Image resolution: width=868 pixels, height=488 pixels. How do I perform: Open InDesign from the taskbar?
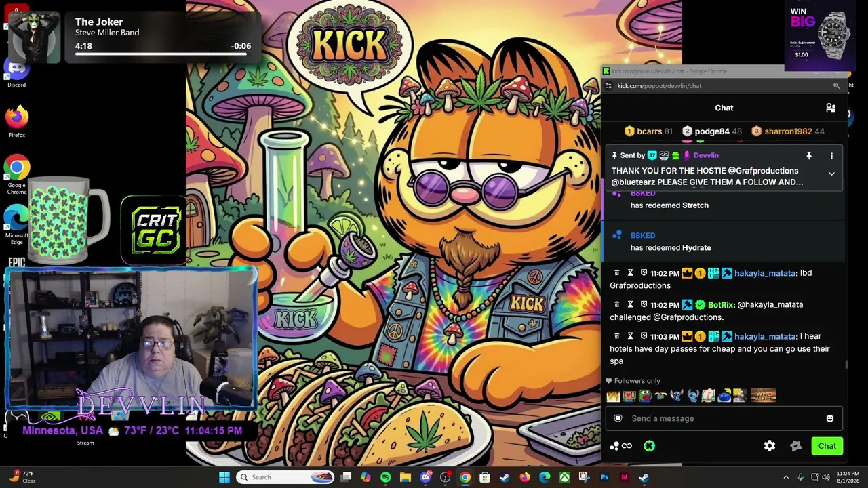(x=624, y=477)
